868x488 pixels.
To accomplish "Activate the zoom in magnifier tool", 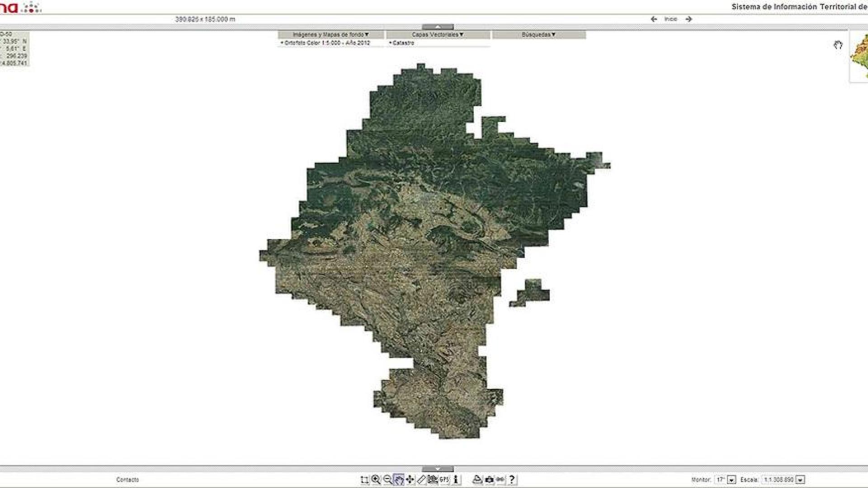I will [x=376, y=480].
